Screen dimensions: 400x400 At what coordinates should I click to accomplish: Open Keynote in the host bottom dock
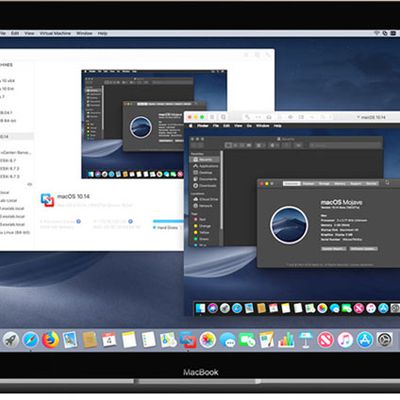click(x=306, y=340)
